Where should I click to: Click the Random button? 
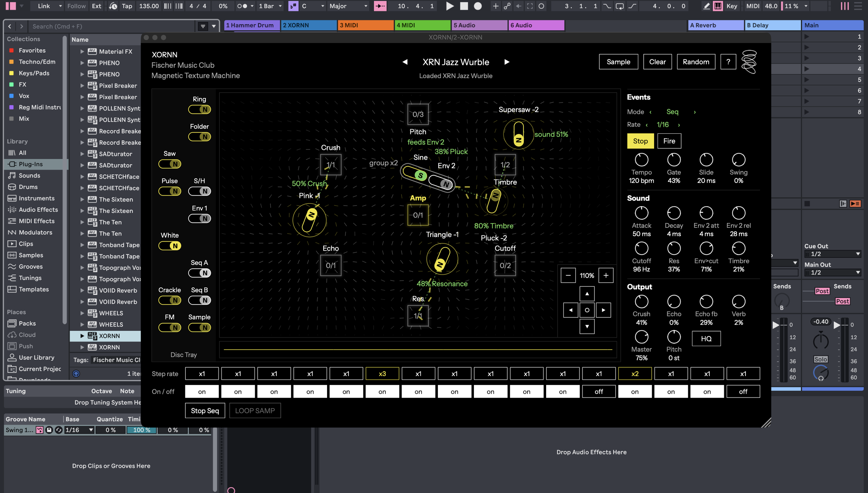(x=696, y=62)
